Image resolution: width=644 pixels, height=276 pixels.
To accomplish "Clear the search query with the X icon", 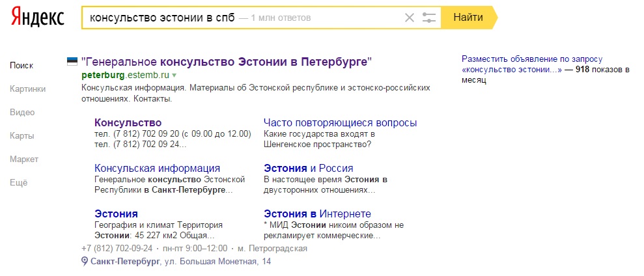I will coord(410,18).
